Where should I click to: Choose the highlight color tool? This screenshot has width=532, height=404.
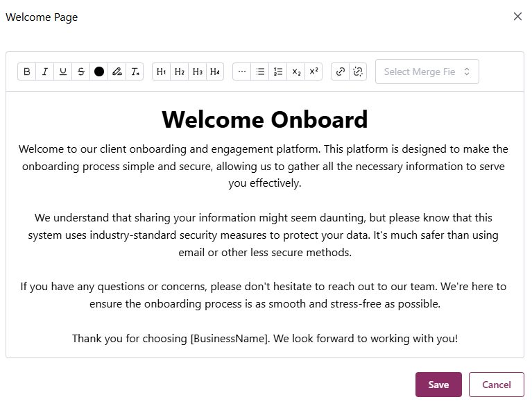point(117,71)
